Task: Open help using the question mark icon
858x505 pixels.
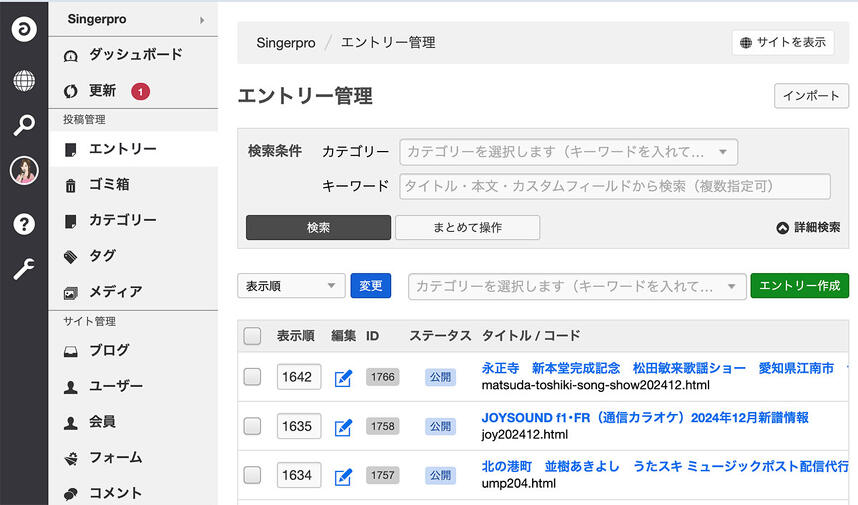Action: point(24,224)
